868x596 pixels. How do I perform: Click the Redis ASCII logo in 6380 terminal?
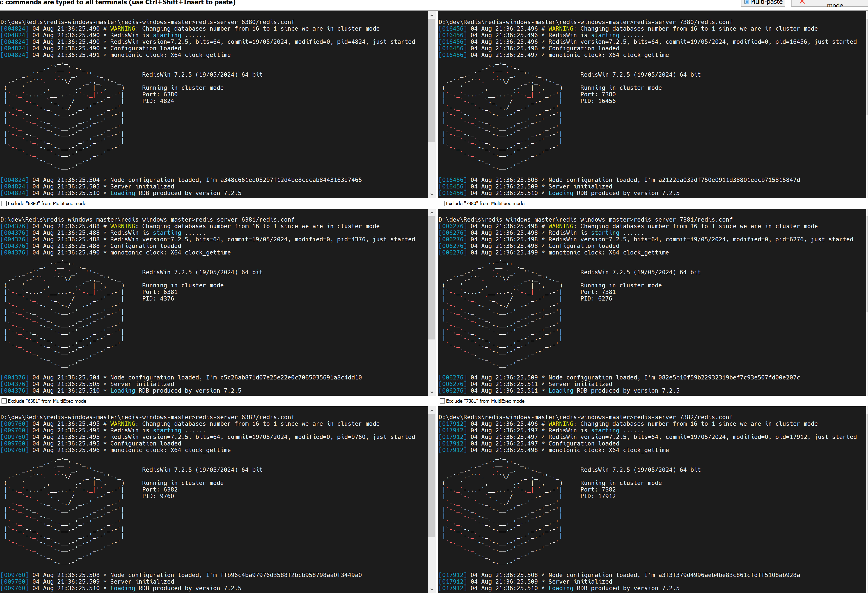pos(64,117)
